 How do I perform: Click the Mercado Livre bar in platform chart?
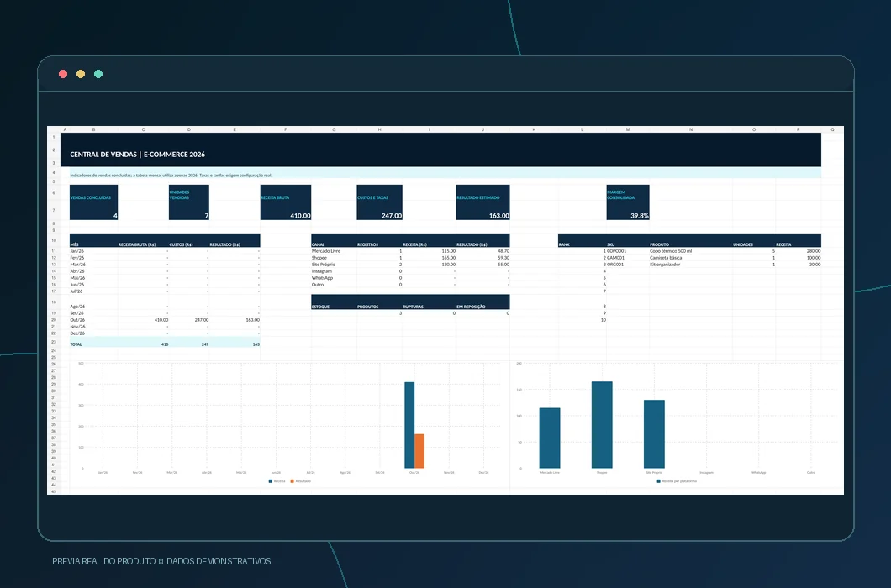(x=550, y=438)
